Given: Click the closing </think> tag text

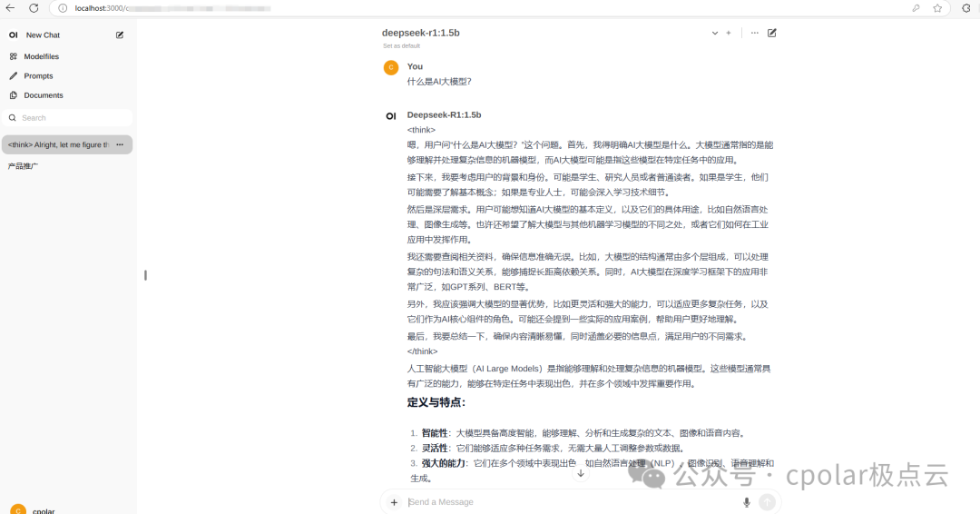Looking at the screenshot, I should click(x=423, y=351).
